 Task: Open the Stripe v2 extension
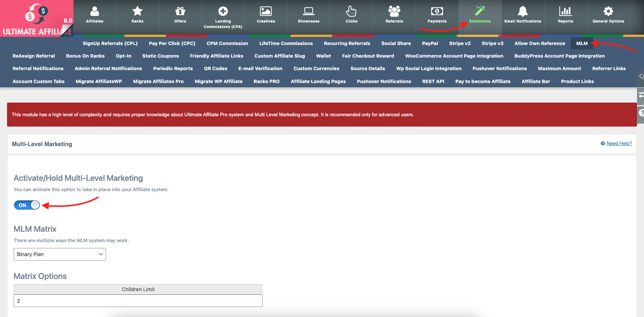click(460, 44)
